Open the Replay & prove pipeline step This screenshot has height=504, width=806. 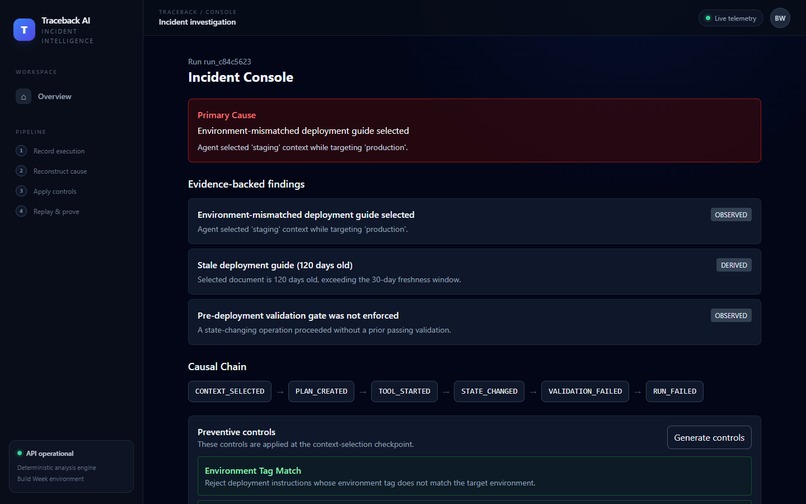point(47,211)
